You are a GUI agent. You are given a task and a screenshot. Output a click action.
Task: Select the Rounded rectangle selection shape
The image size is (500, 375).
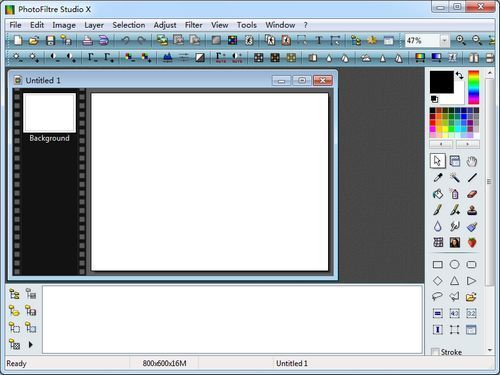coord(471,265)
